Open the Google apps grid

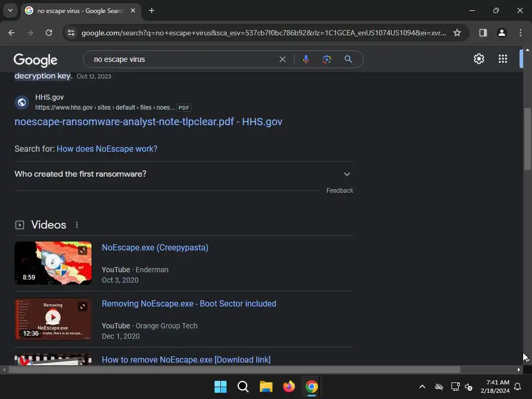503,59
